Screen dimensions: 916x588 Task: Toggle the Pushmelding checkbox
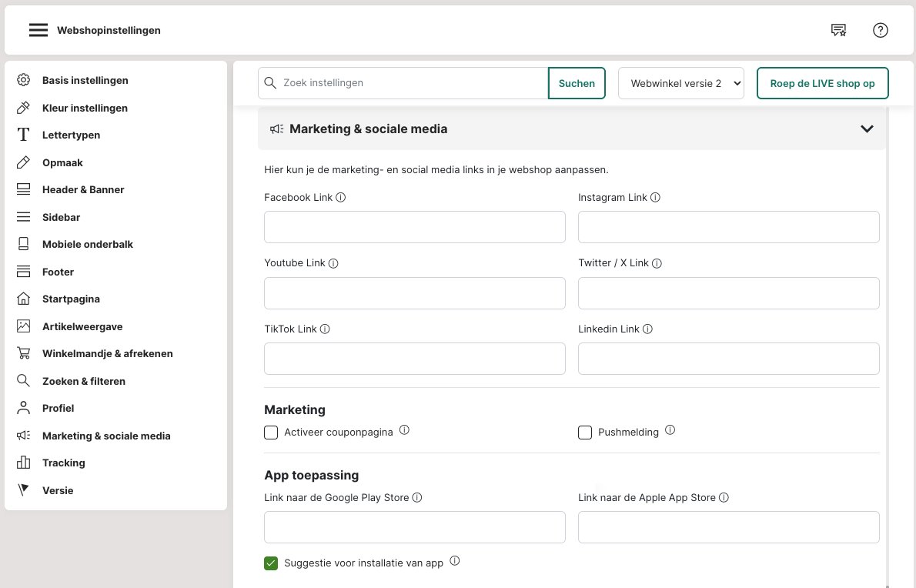coord(585,433)
